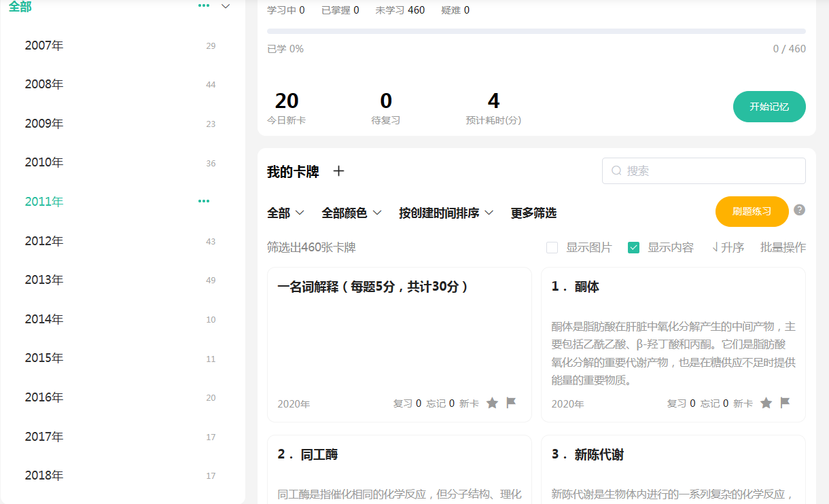Flag the 一名词解释 card

coord(511,403)
